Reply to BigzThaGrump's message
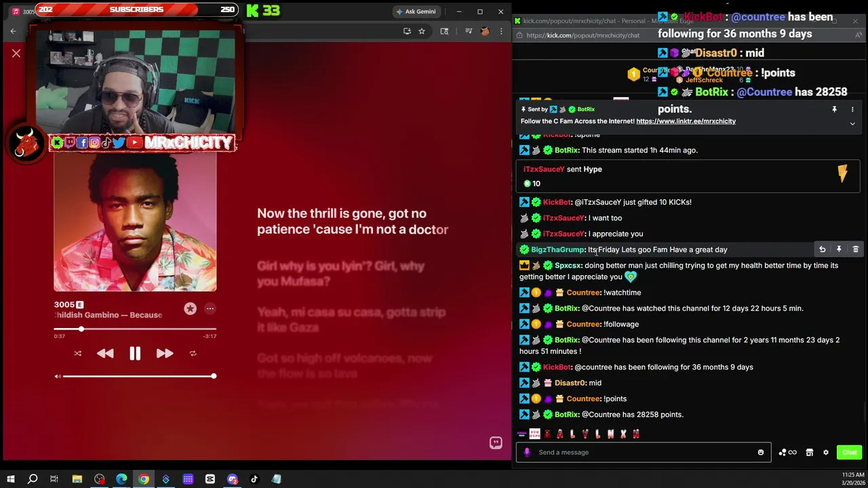Image resolution: width=868 pixels, height=488 pixels. (x=822, y=249)
